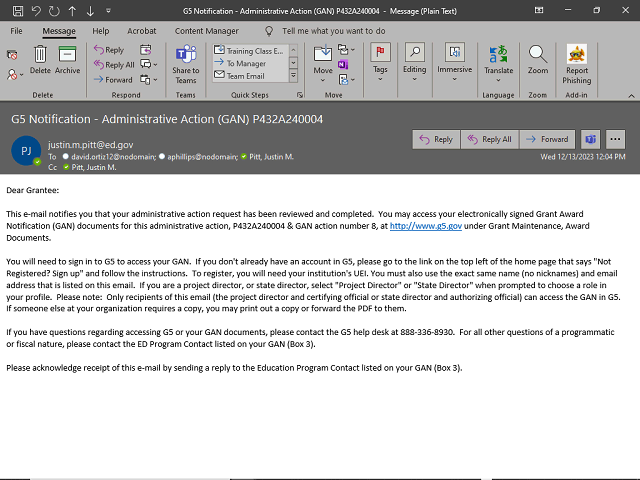Open the Translate menu
Screen dimensions: 640x480
point(498,64)
